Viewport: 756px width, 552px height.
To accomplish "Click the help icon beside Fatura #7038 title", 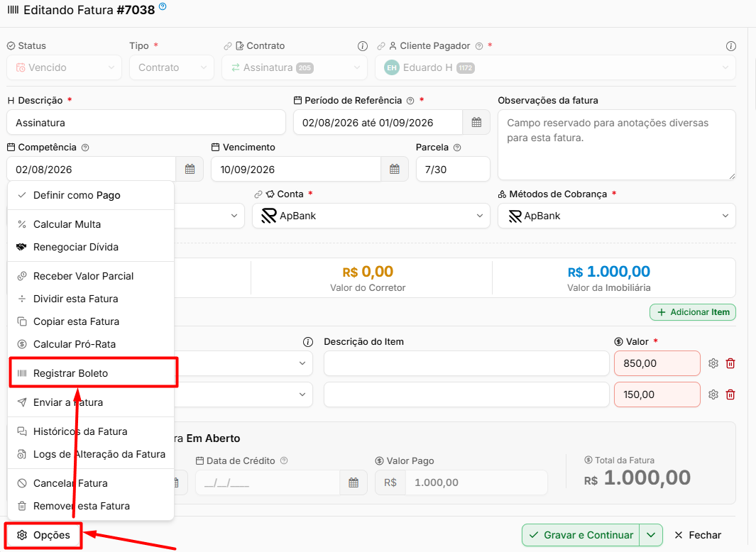I will pyautogui.click(x=163, y=6).
